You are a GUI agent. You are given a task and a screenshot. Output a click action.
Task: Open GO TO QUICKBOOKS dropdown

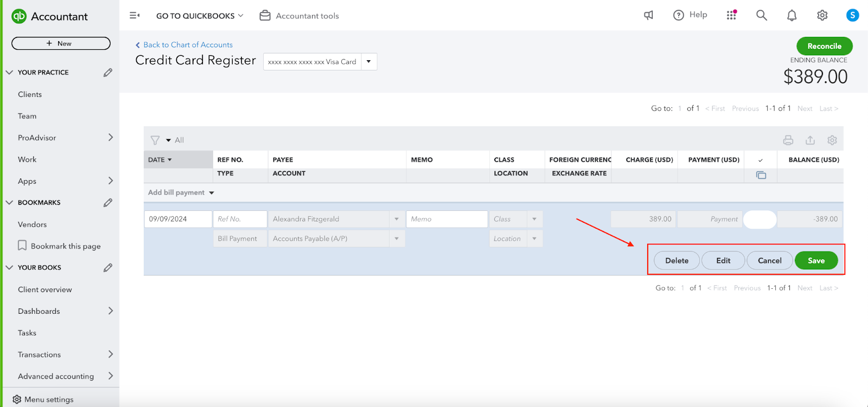(x=200, y=16)
